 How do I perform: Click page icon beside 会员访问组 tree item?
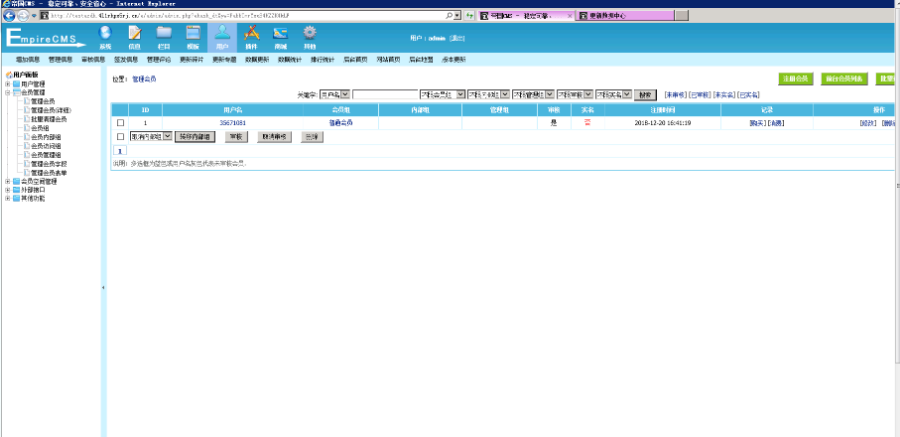[x=26, y=146]
